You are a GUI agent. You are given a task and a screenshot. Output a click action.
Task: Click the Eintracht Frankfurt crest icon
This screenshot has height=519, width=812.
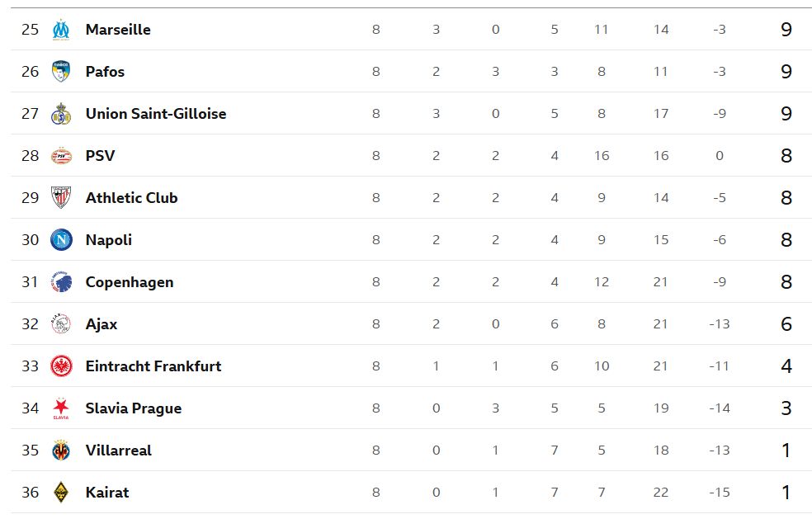[61, 366]
